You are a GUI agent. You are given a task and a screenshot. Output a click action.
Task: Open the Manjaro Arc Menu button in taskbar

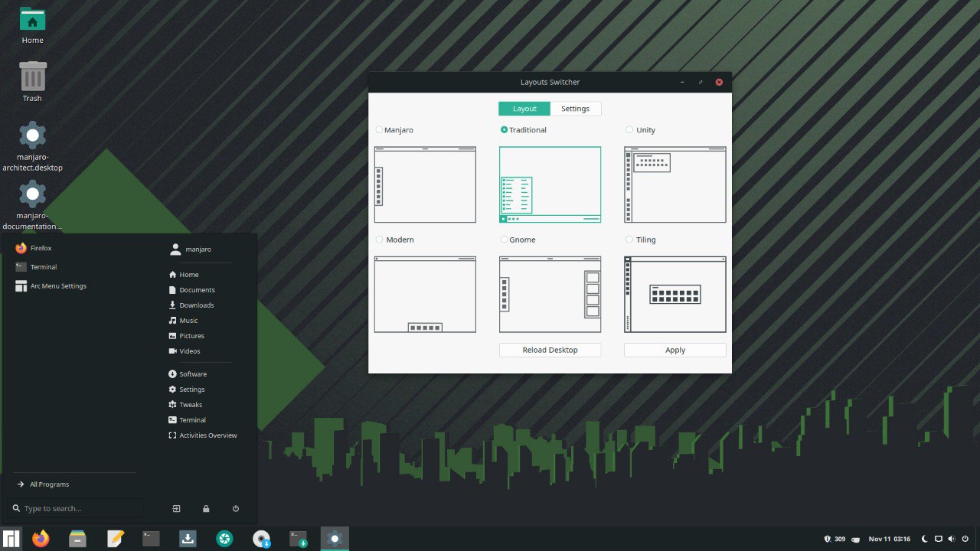point(11,539)
